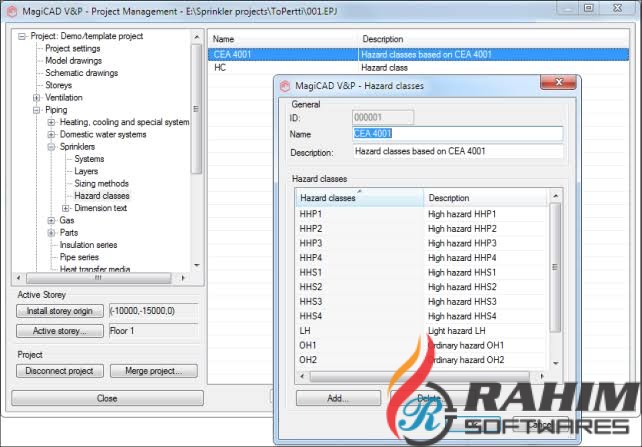Click the Install storey origin button
The image size is (642, 447).
(x=60, y=311)
